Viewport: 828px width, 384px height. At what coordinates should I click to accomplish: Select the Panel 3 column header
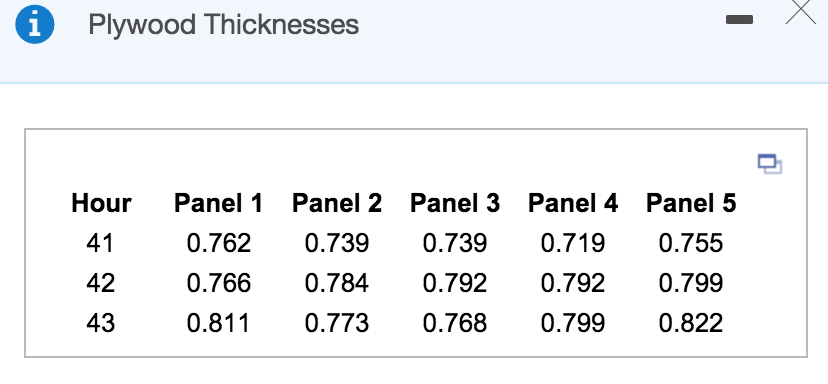coord(455,203)
